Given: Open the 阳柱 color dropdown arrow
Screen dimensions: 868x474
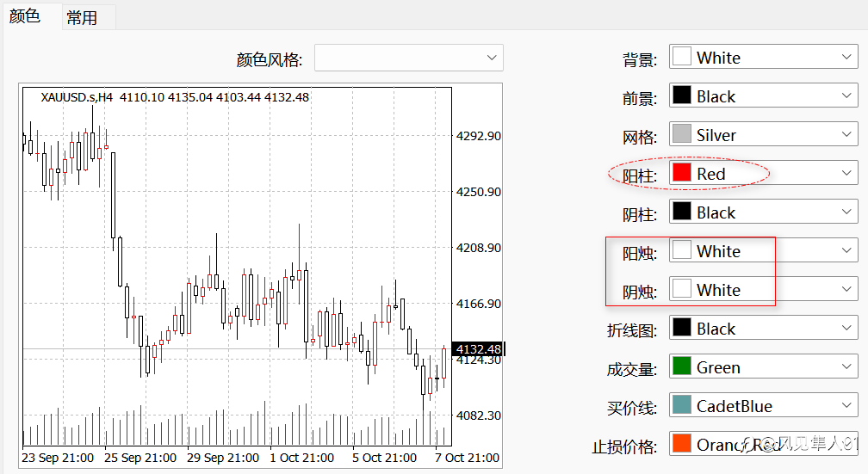Looking at the screenshot, I should coord(846,173).
